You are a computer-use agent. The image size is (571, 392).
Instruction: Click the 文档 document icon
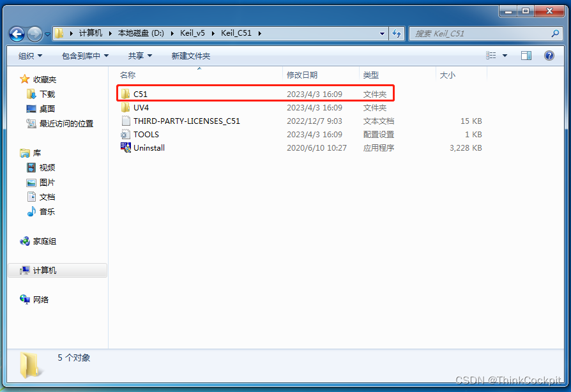[x=32, y=197]
